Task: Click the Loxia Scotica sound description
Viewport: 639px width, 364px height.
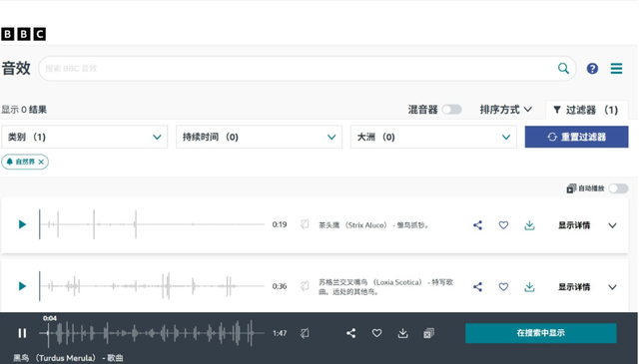Action: point(385,287)
